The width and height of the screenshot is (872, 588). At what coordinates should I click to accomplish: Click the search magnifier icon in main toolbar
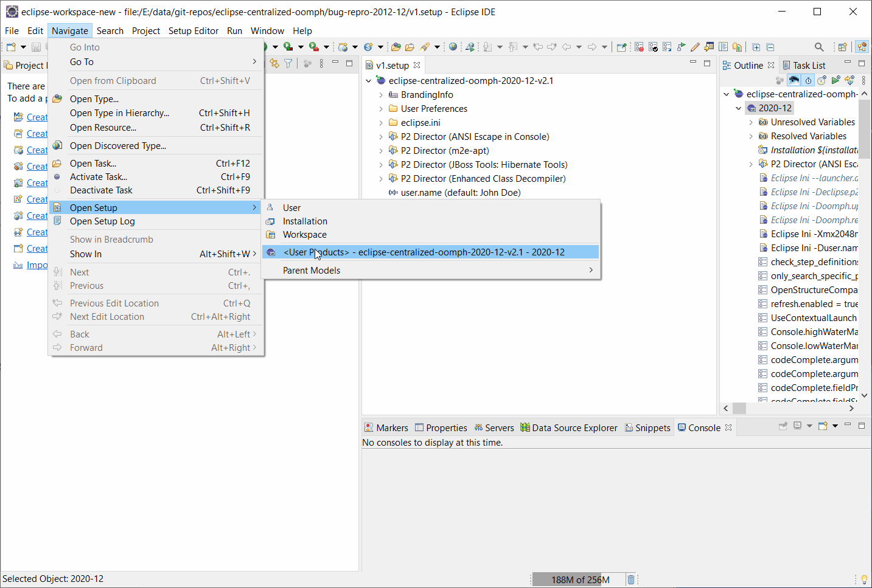click(x=819, y=47)
